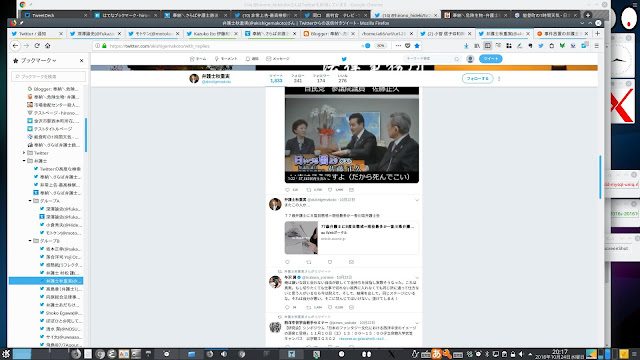Open the Shoko Egawa bookmark
This screenshot has width=640, height=360.
click(60, 313)
